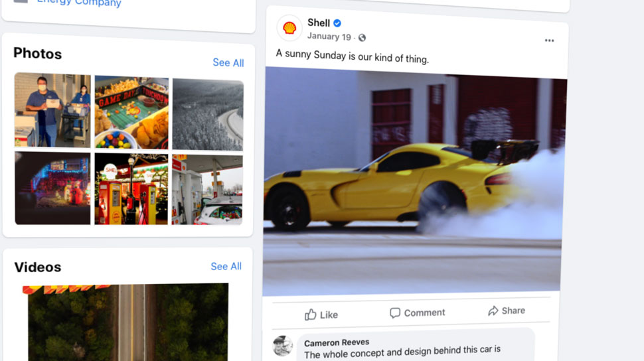The image size is (644, 361).
Task: Like the sunny Sunday post
Action: 321,315
